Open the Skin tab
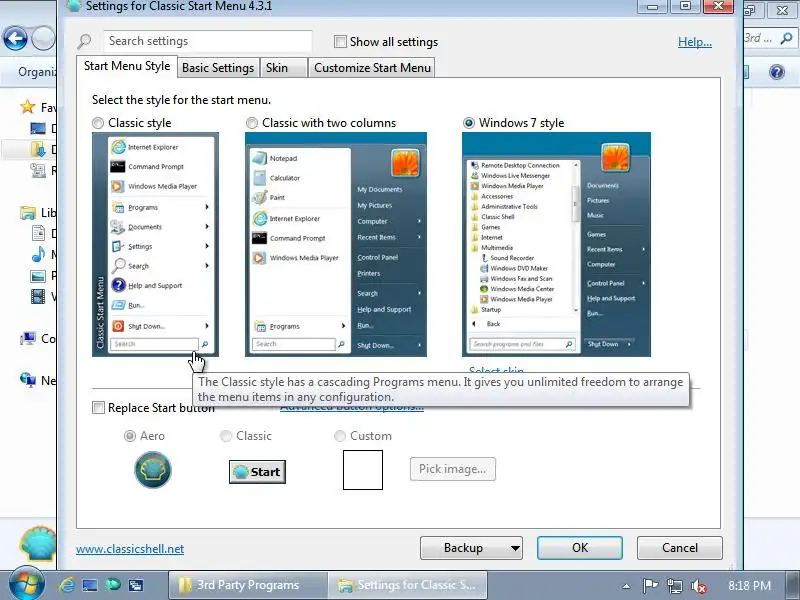This screenshot has height=600, width=800. (284, 68)
